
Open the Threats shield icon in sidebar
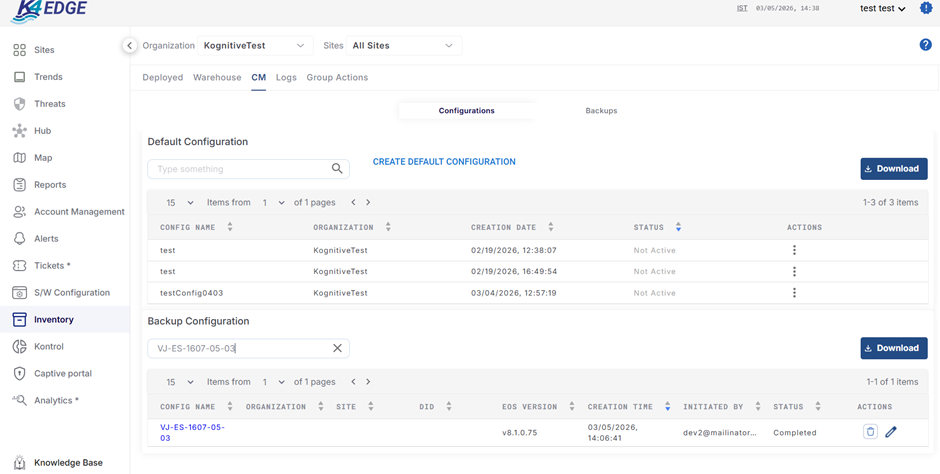(x=19, y=104)
